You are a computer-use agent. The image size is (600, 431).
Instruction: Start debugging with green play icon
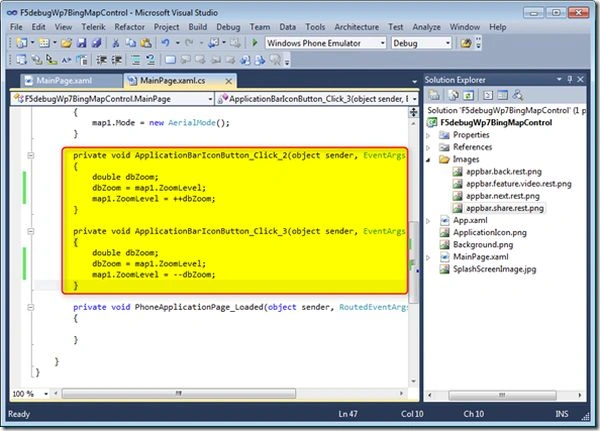pyautogui.click(x=254, y=43)
